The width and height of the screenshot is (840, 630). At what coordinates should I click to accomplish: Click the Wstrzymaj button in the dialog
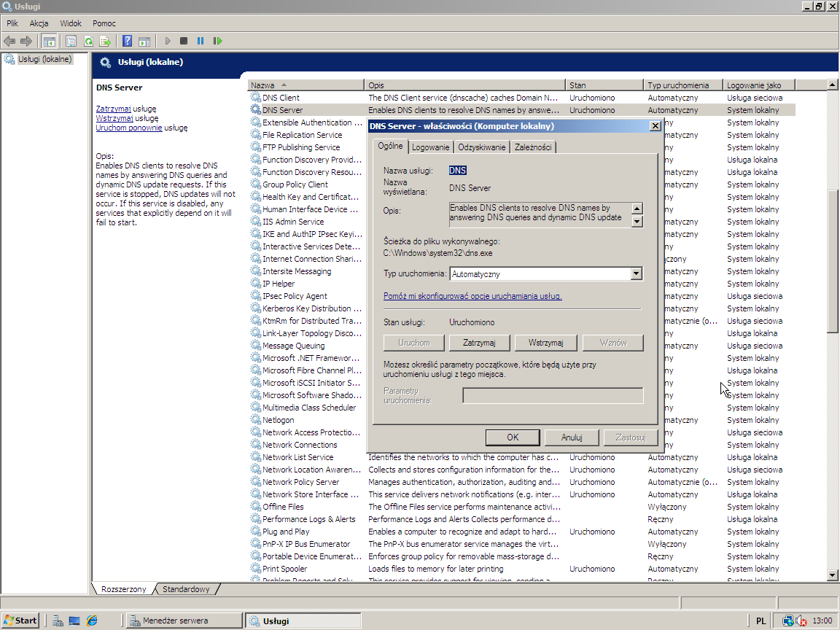545,342
